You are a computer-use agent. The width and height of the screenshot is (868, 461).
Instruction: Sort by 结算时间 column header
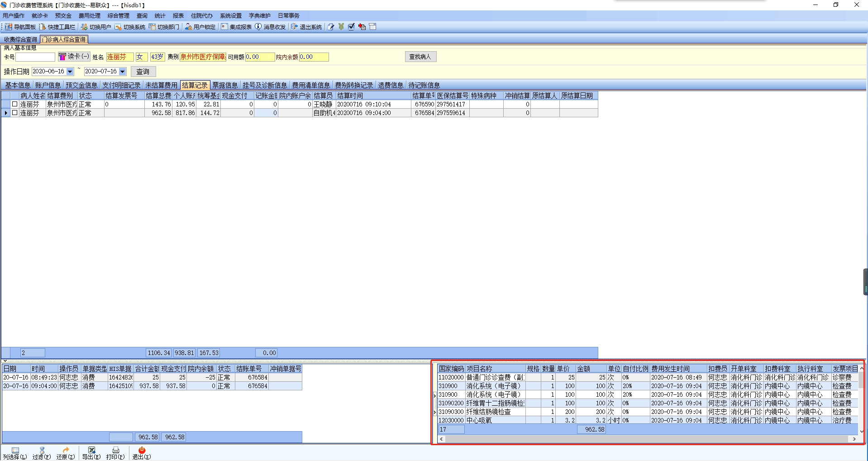[x=373, y=96]
